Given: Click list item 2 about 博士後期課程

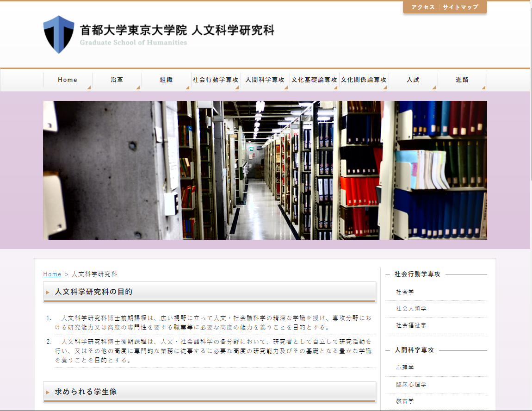Looking at the screenshot, I should click(213, 351).
